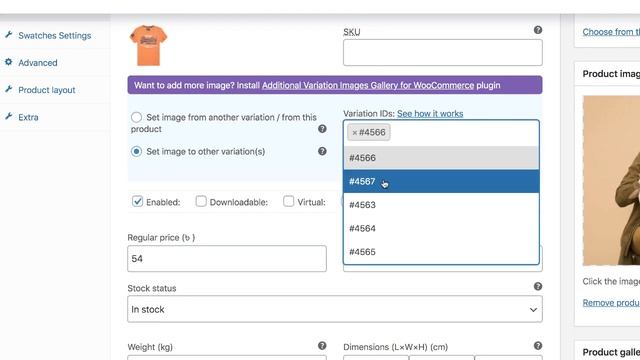This screenshot has width=640, height=360.
Task: Click the orange t-shirt variation thumbnail
Action: point(148,45)
